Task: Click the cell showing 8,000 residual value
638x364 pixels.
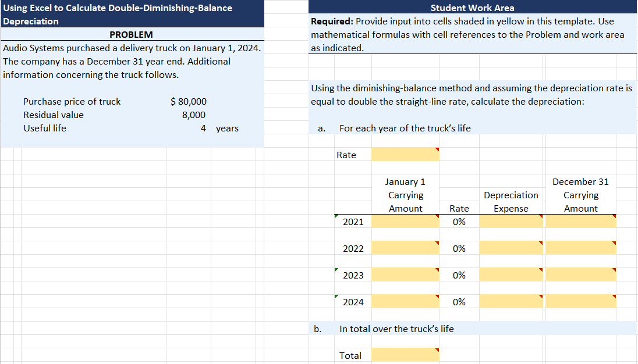Action: point(192,115)
